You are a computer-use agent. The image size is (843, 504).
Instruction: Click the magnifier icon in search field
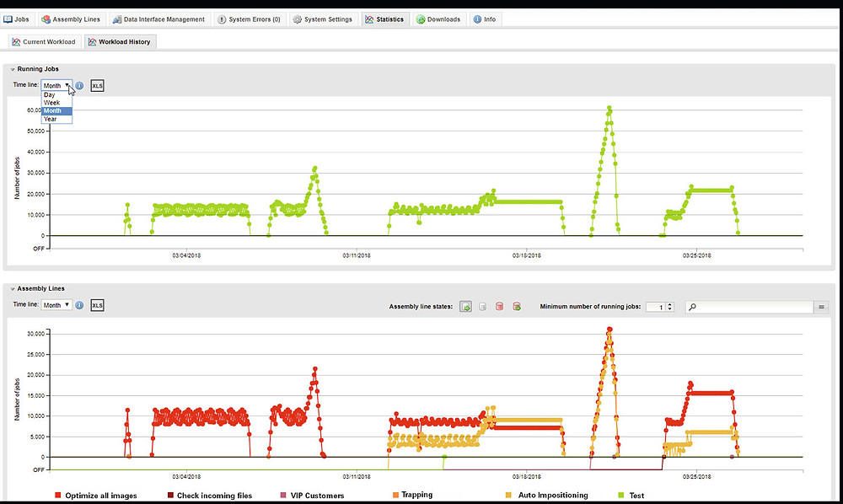click(x=692, y=307)
